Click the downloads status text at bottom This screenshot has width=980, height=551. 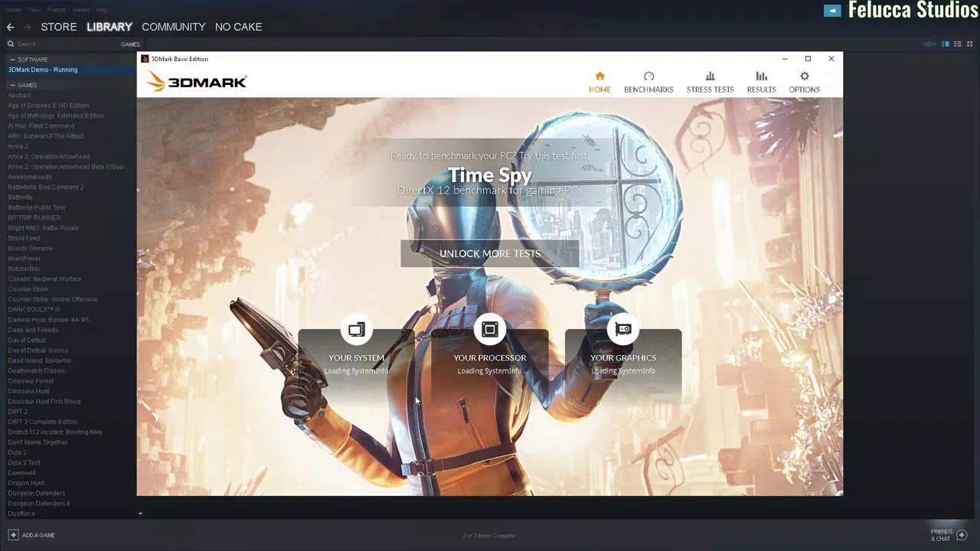(x=489, y=536)
